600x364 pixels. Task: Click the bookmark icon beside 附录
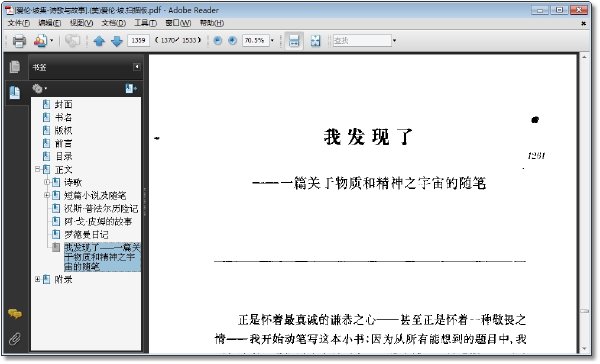coord(46,279)
